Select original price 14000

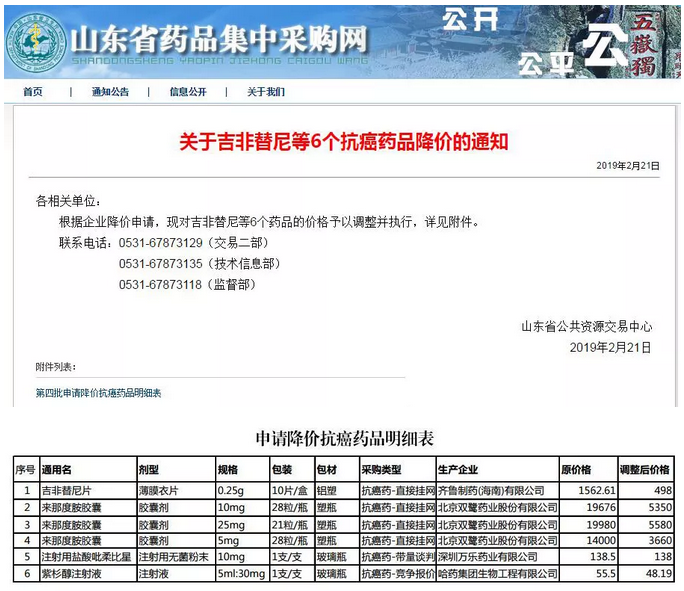(x=588, y=540)
